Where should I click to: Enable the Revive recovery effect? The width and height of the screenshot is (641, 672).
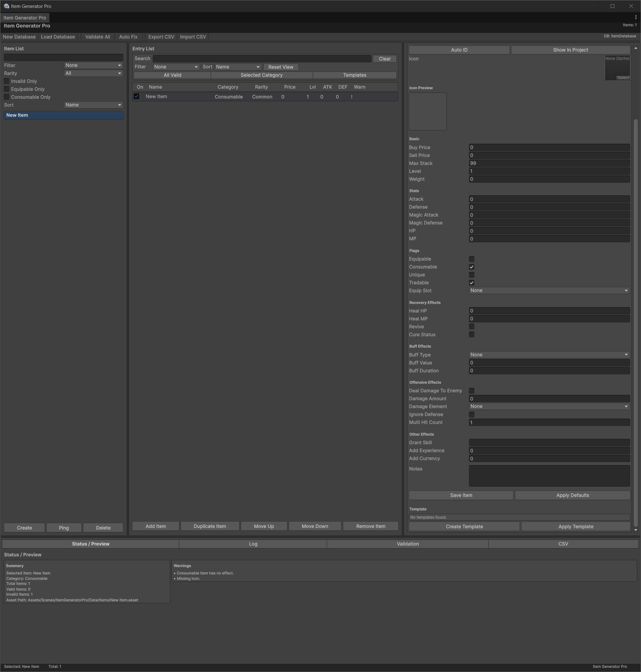[471, 327]
